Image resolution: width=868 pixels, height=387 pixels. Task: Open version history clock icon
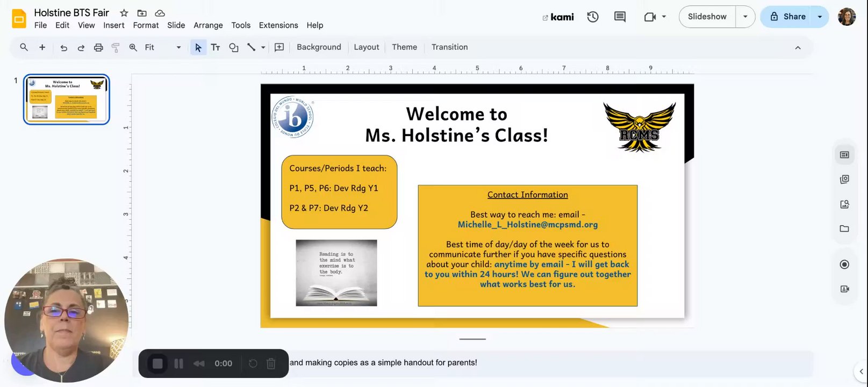(x=593, y=17)
